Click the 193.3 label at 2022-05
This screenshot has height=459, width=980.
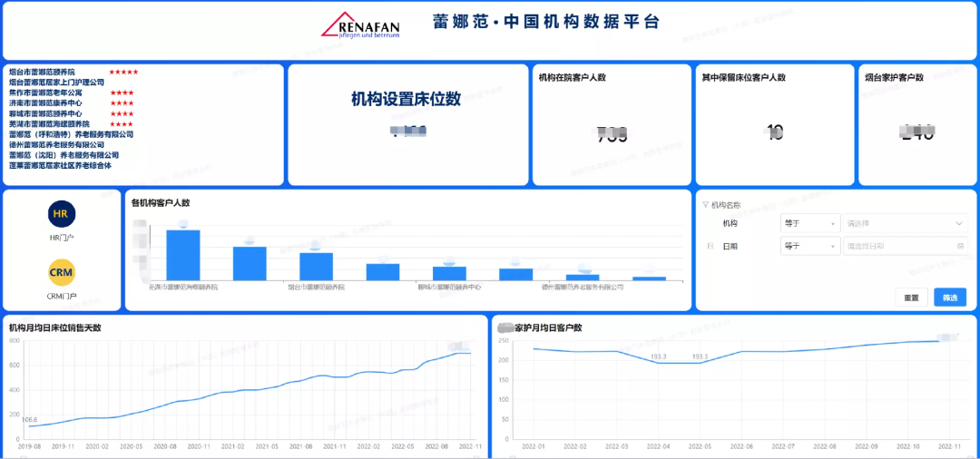(x=700, y=356)
